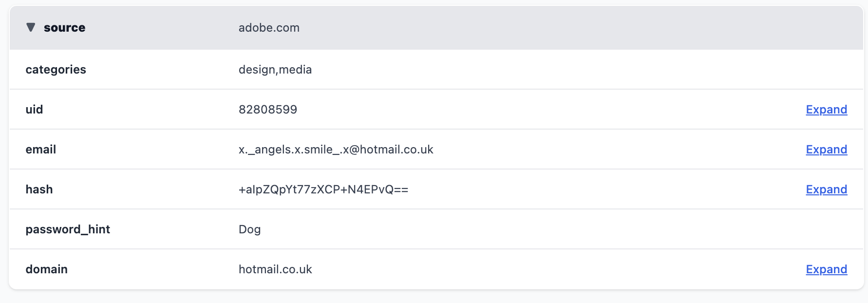Expand the uid row
Viewport: 868px width, 303px height.
click(826, 110)
